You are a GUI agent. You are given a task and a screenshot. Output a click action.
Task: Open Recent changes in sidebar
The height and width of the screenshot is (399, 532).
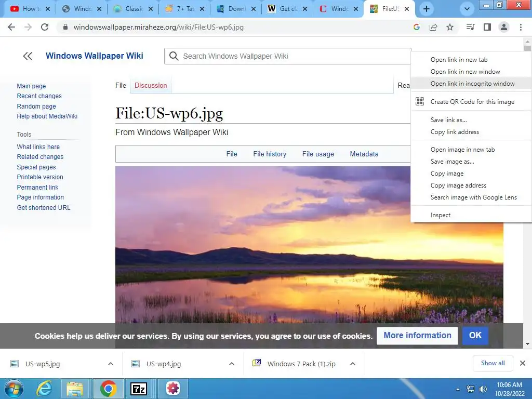(x=39, y=96)
